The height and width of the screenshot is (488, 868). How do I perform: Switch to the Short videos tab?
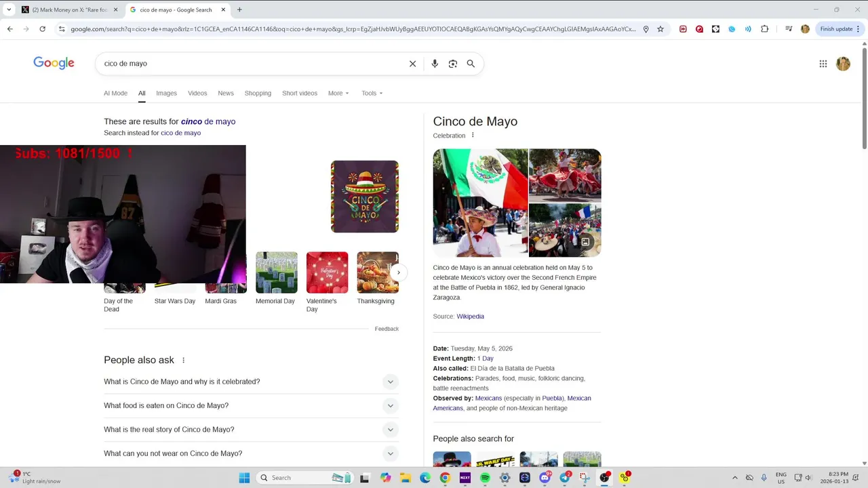tap(300, 93)
